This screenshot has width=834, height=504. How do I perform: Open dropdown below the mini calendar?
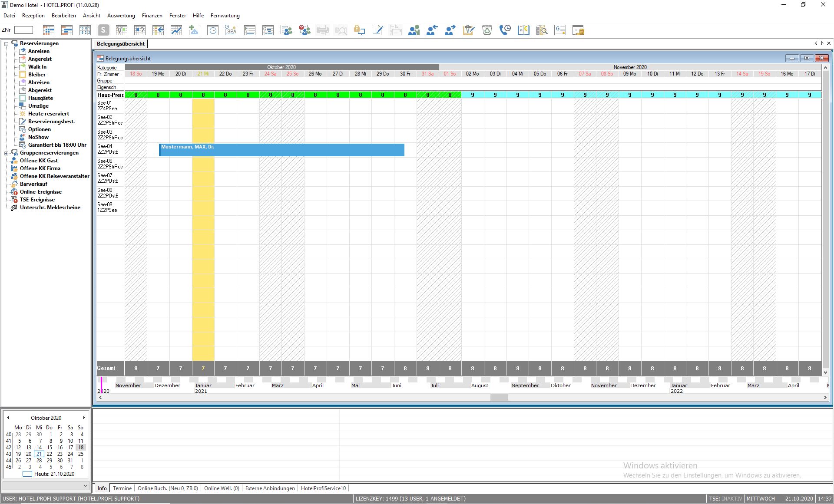[85, 485]
